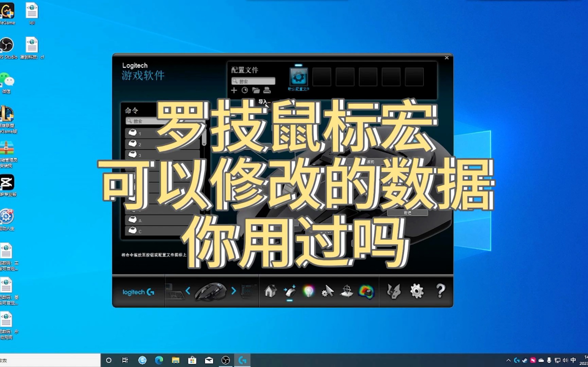Go to previous device with left arrow
The image size is (588, 367).
click(x=188, y=291)
